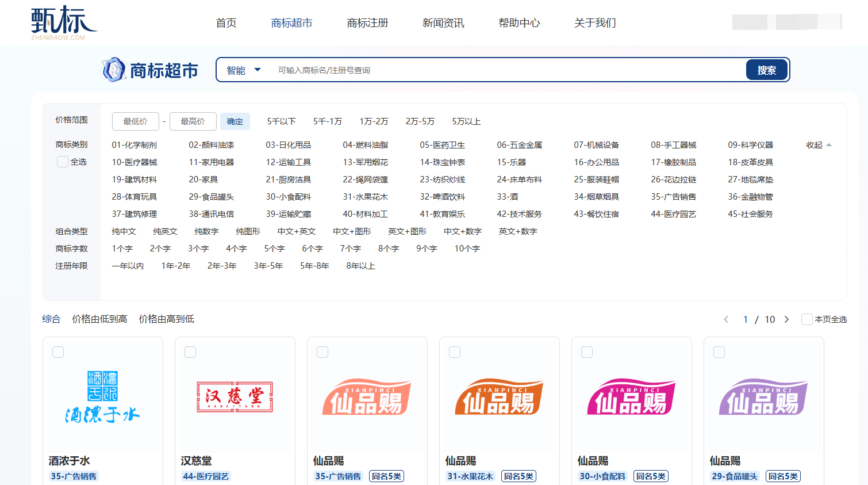868x485 pixels.
Task: Open the 汉慈堂 trademark image
Action: pos(235,397)
